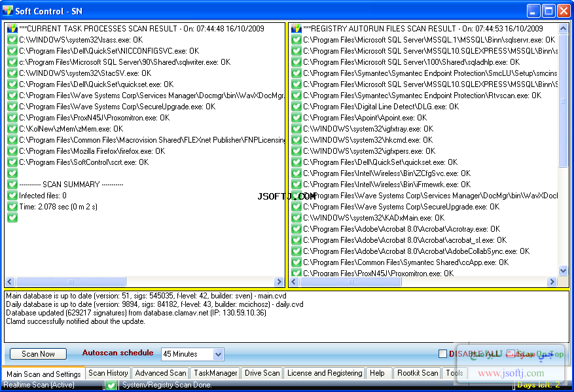Switch to the Advanced Scan tab
Screen dimensions: 574x392
(161, 373)
